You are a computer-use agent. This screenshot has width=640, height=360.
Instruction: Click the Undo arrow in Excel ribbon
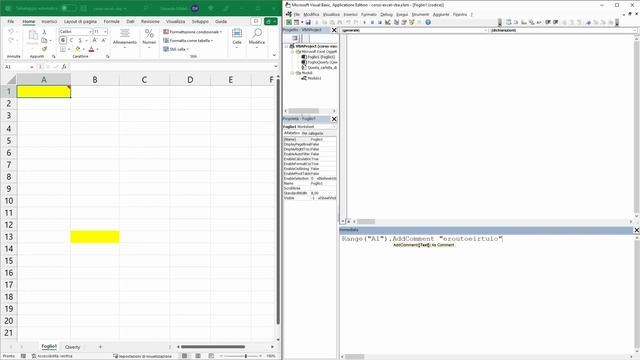coord(11,31)
